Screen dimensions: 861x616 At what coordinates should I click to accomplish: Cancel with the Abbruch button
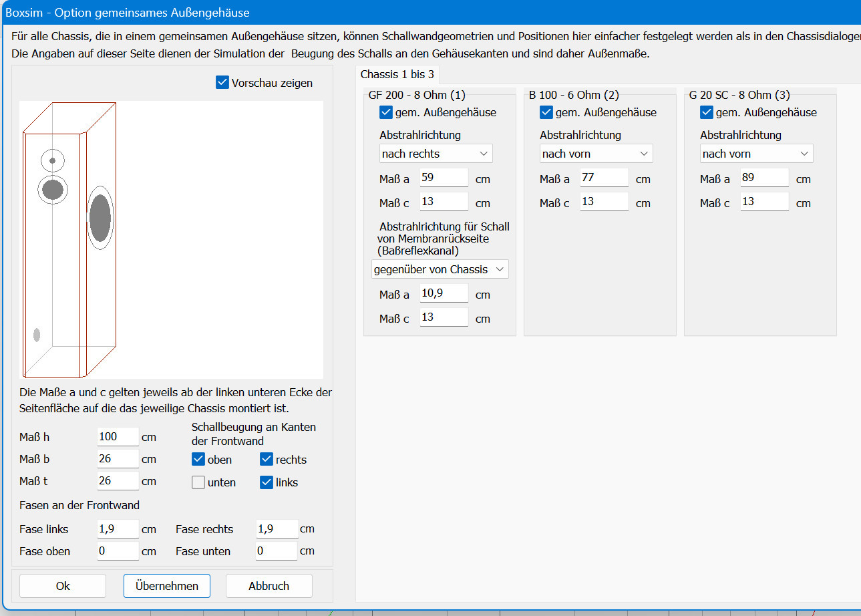pos(269,586)
